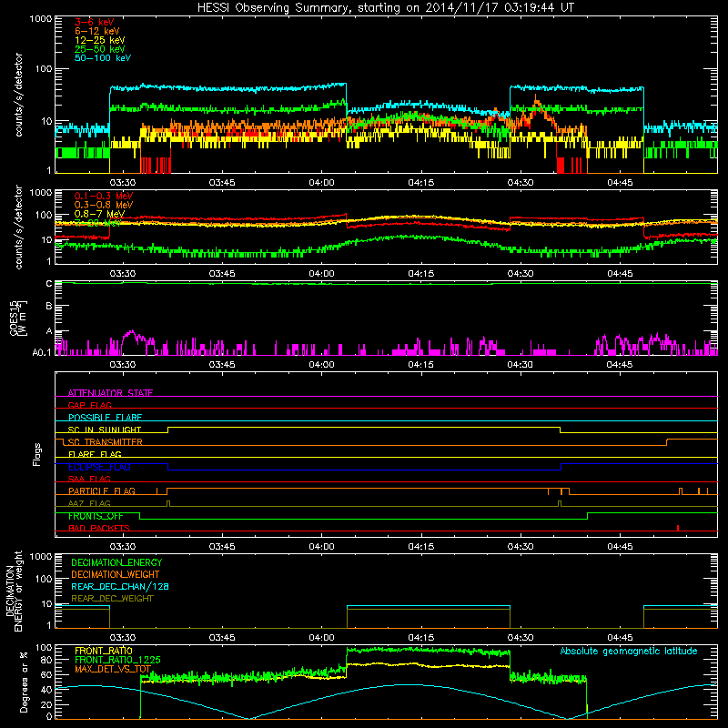The width and height of the screenshot is (728, 728).
Task: Click the REAR_DEC_CHAN/128 legend entry
Action: click(120, 586)
